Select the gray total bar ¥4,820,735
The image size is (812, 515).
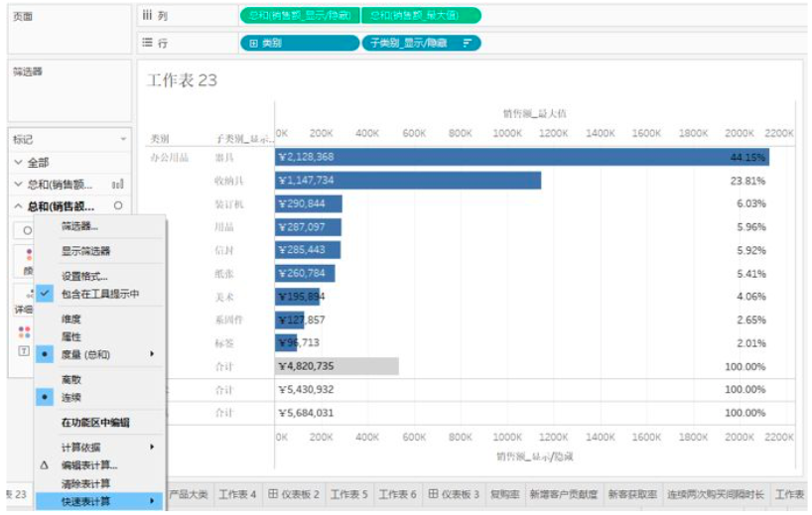[337, 366]
